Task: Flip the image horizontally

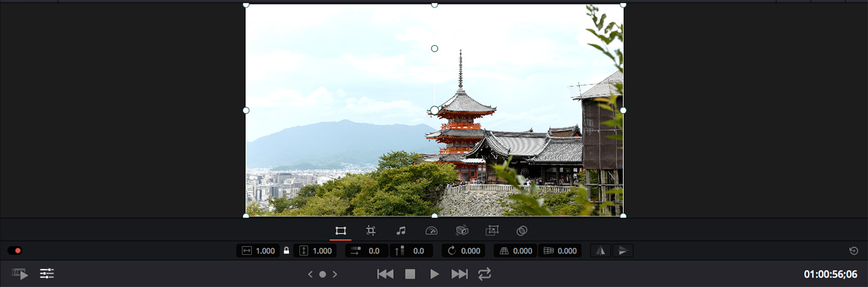Action: 601,251
